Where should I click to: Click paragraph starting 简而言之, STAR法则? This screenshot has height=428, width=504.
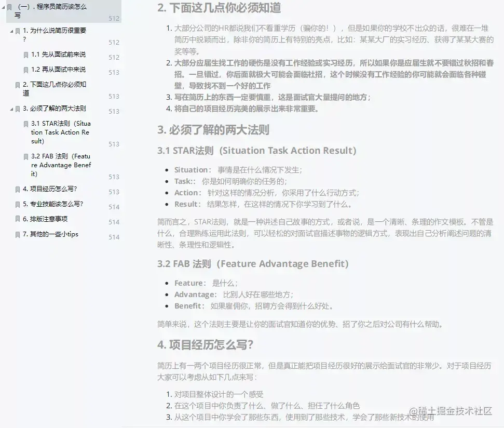325,233
